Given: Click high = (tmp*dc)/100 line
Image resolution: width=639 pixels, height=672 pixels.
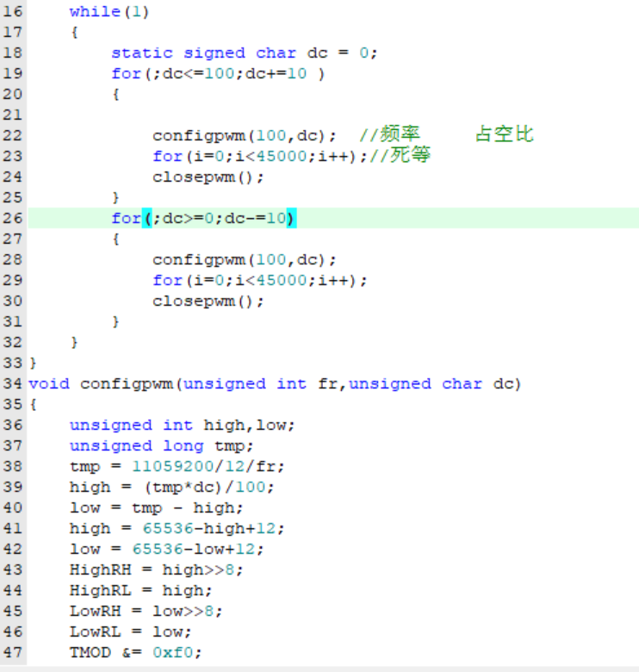Looking at the screenshot, I should (172, 487).
